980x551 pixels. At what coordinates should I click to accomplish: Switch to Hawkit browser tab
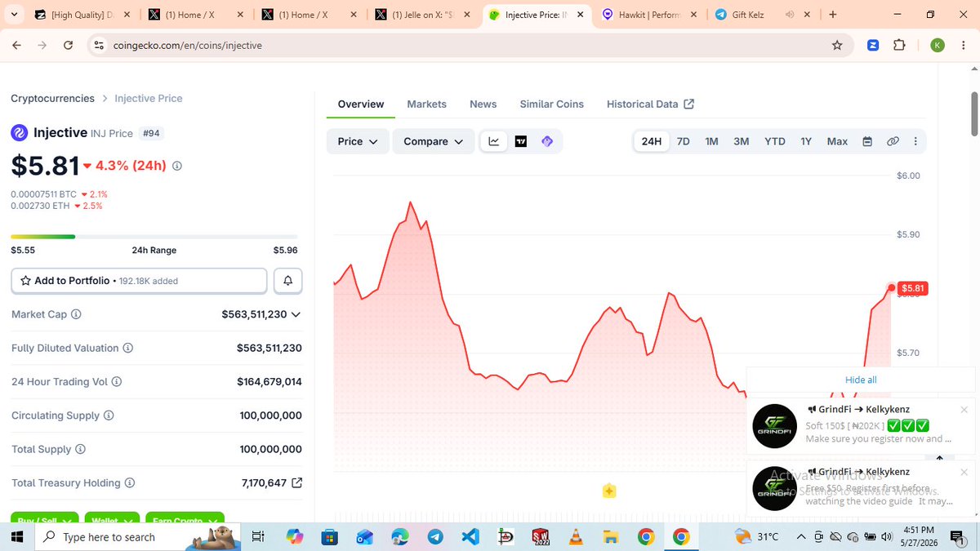point(650,15)
